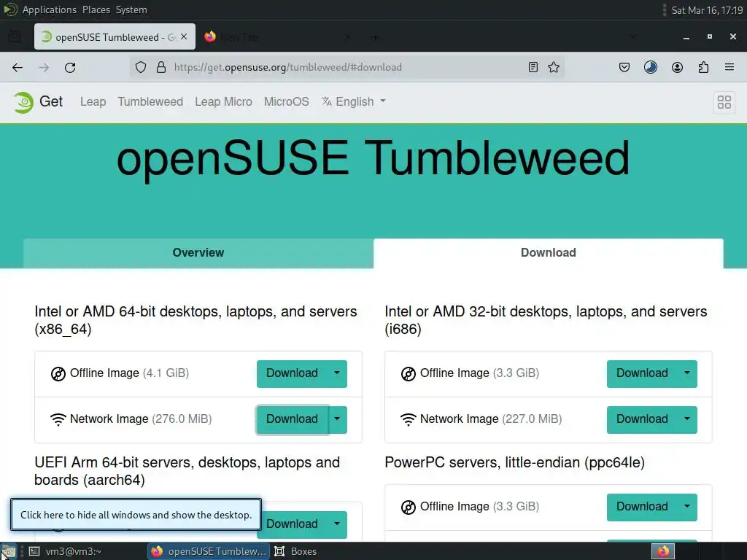Open the Leap navigation link
The image size is (747, 560).
[93, 102]
